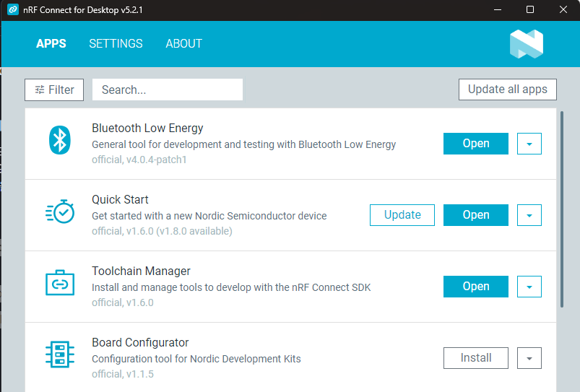Click the Toolchain Manager toolbox icon

pyautogui.click(x=60, y=283)
